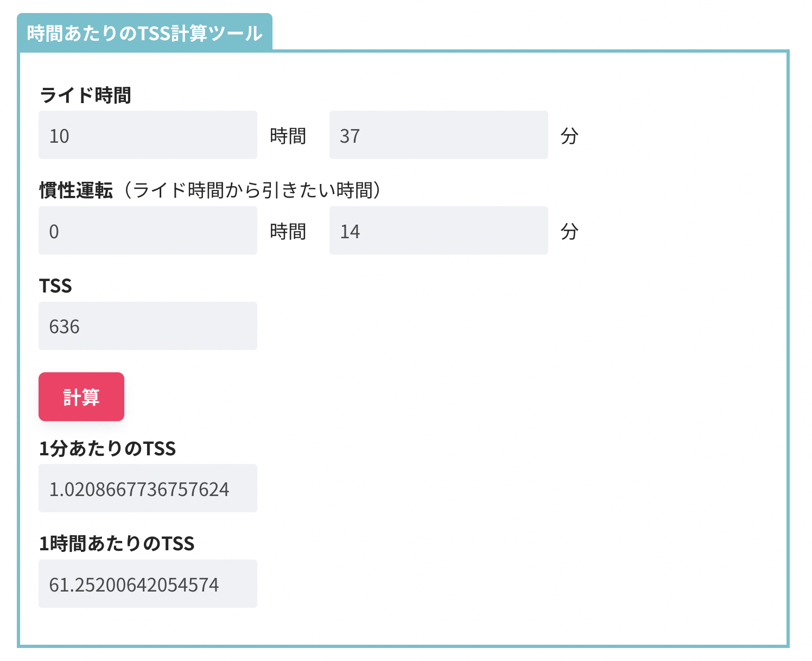Viewport: 812px width, 661px height.
Task: Click the ride time minutes field showing 37
Action: click(x=439, y=135)
